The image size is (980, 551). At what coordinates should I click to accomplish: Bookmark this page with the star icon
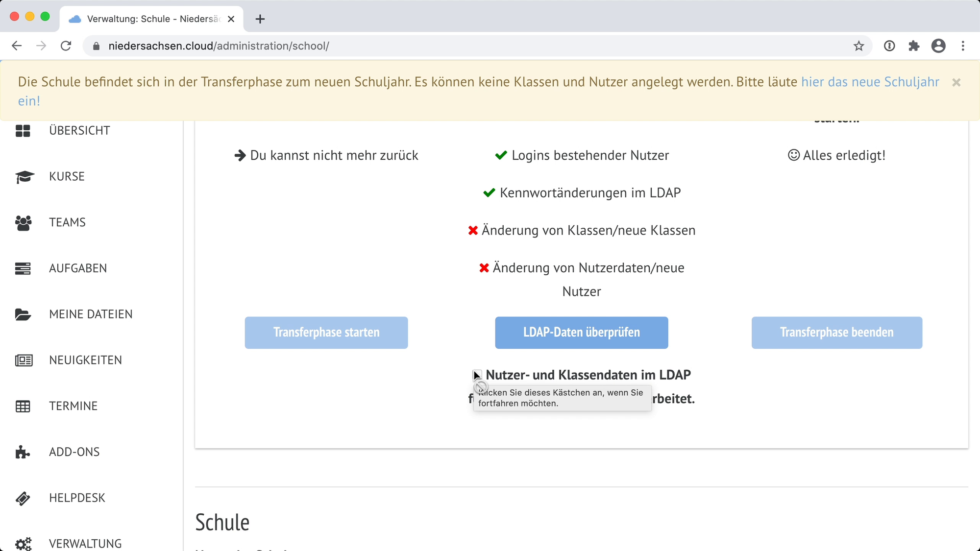[858, 46]
